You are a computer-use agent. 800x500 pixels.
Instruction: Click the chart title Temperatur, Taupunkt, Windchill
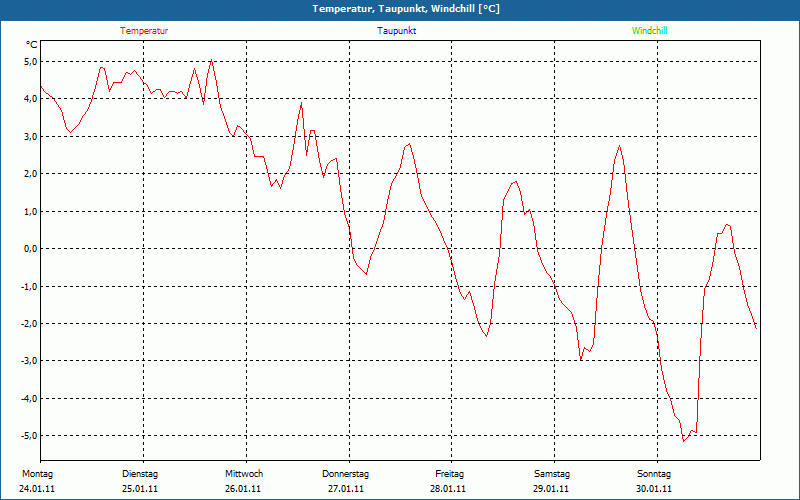[406, 9]
